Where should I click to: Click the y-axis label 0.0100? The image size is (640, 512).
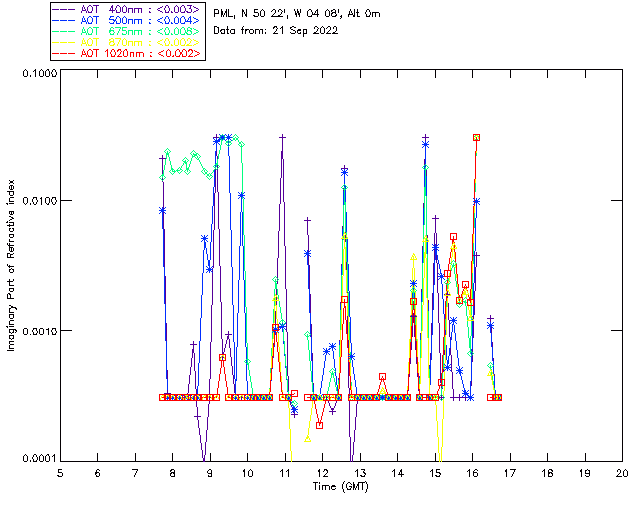(x=39, y=200)
